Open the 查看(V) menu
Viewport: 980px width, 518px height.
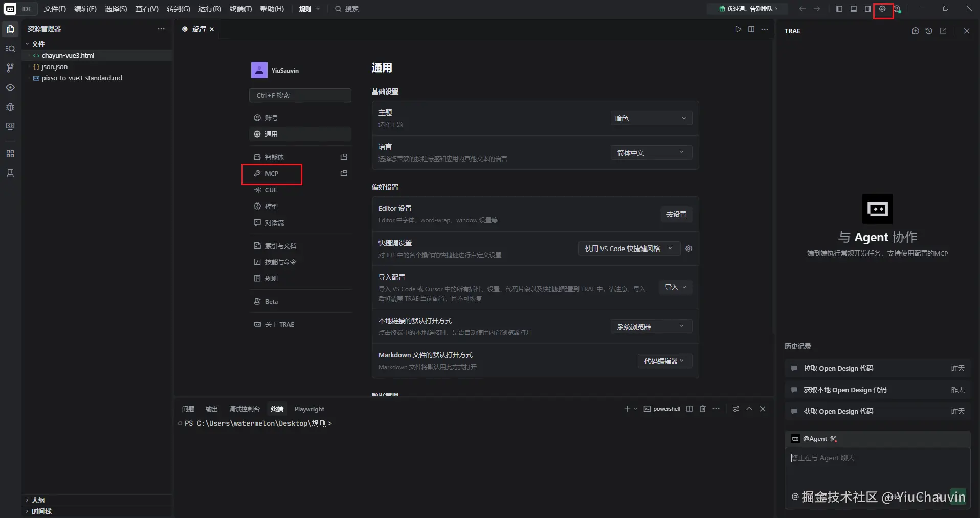click(x=147, y=9)
